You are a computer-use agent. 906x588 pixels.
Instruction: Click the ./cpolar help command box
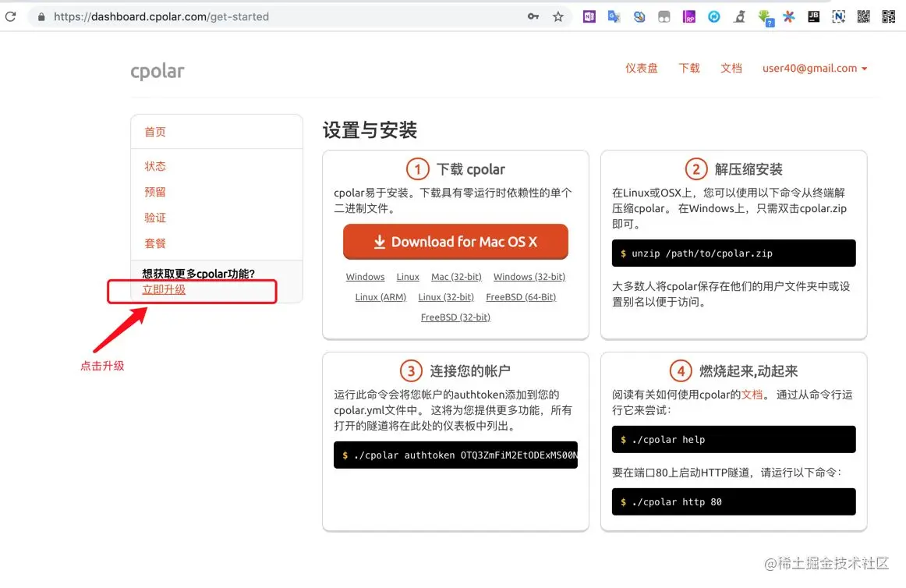click(x=734, y=439)
